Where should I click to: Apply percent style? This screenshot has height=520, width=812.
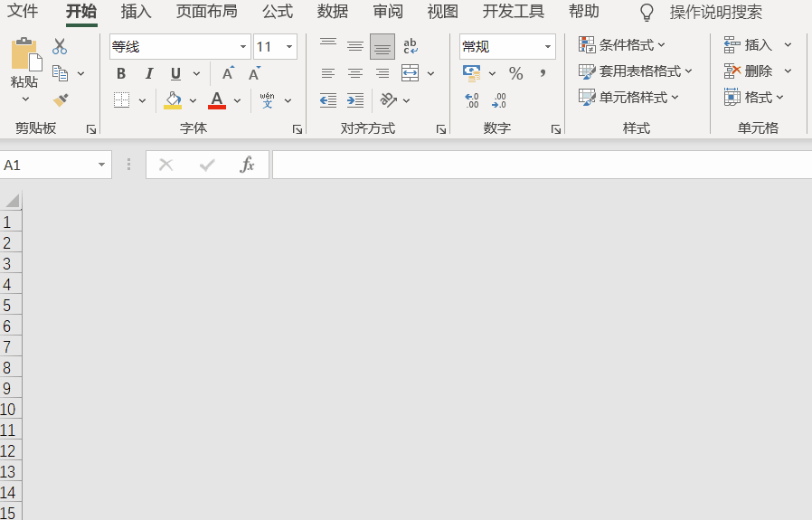[515, 73]
